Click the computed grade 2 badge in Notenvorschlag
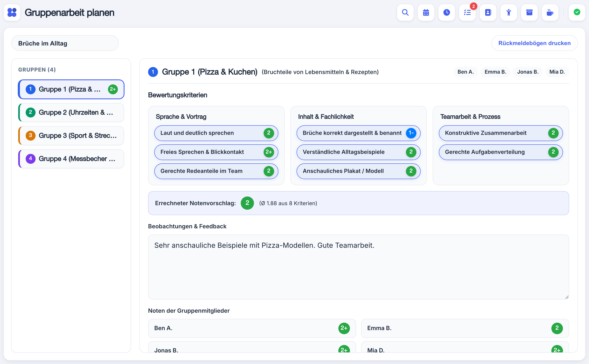The image size is (589, 364). [247, 203]
